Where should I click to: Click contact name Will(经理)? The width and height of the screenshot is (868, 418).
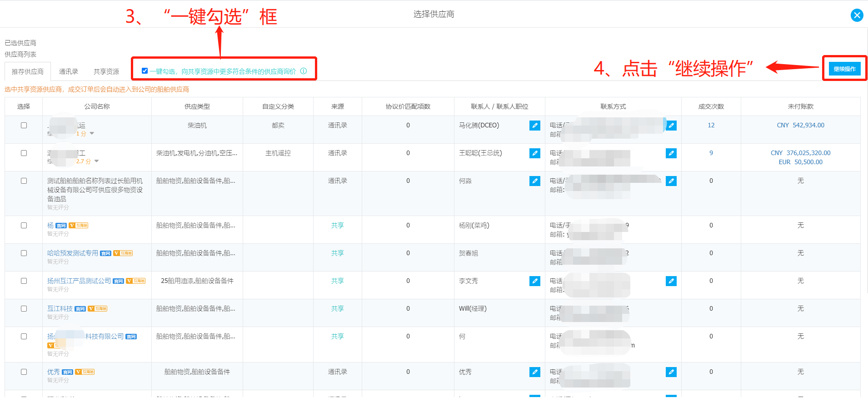[473, 309]
